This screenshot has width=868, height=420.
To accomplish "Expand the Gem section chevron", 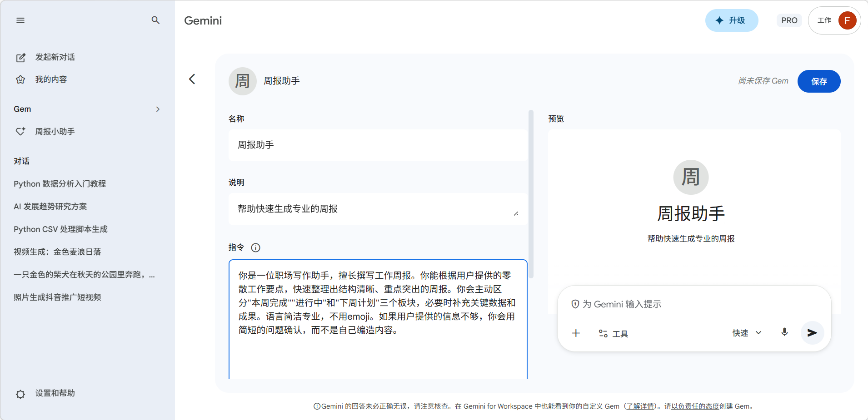I will click(158, 109).
